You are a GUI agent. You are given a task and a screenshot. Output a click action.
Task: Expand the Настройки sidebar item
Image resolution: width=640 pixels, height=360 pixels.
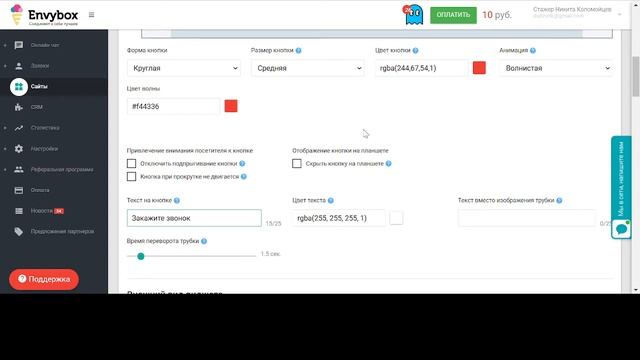click(5, 149)
